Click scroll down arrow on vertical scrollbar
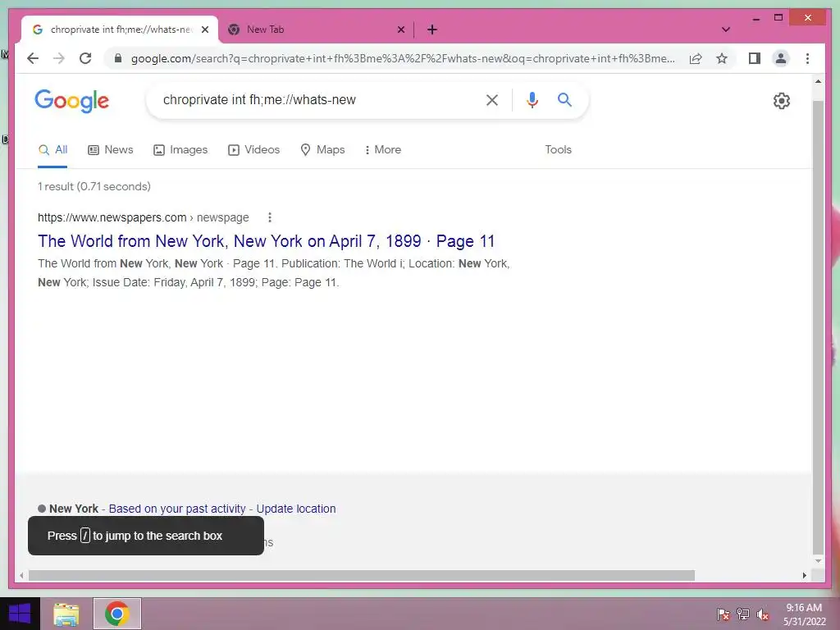This screenshot has width=840, height=630. pyautogui.click(x=818, y=561)
